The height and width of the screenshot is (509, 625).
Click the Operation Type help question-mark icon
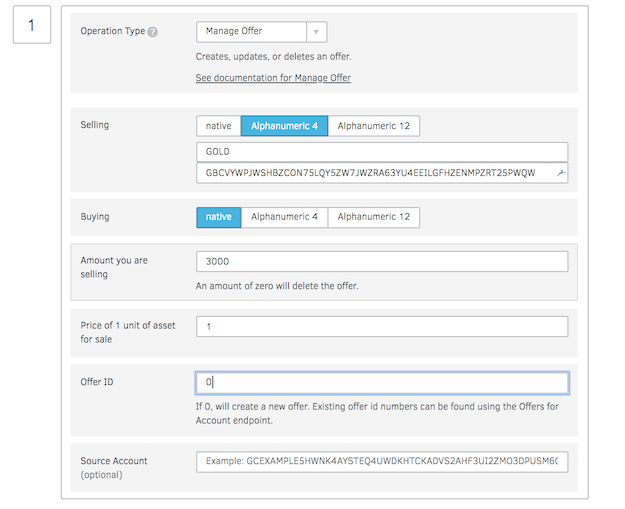coord(153,32)
